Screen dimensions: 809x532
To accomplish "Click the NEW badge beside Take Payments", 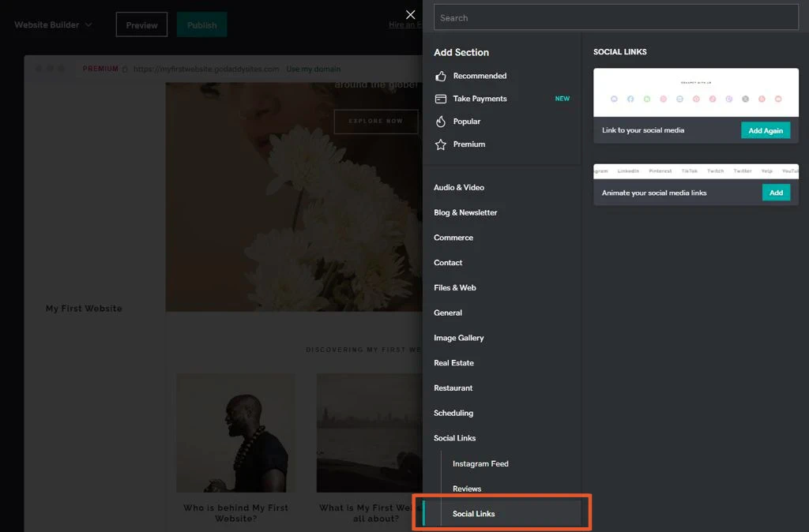I will click(563, 99).
